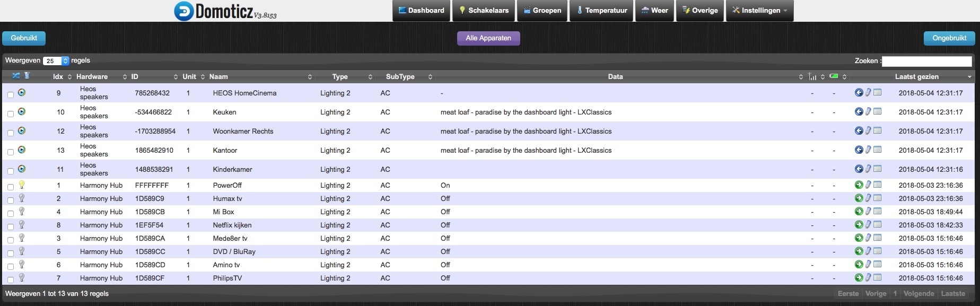Click the blue arrow icon for Keuken
Image resolution: width=980 pixels, height=306 pixels.
click(x=859, y=111)
